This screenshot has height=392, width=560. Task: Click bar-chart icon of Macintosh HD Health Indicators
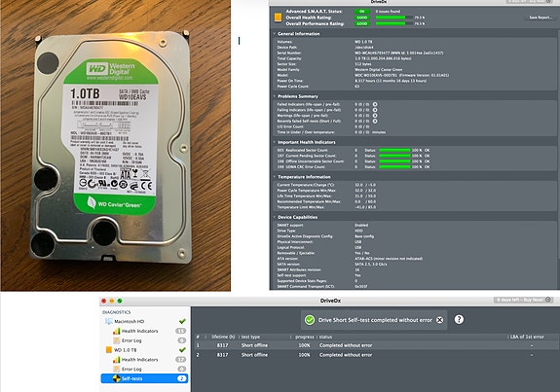point(117,331)
